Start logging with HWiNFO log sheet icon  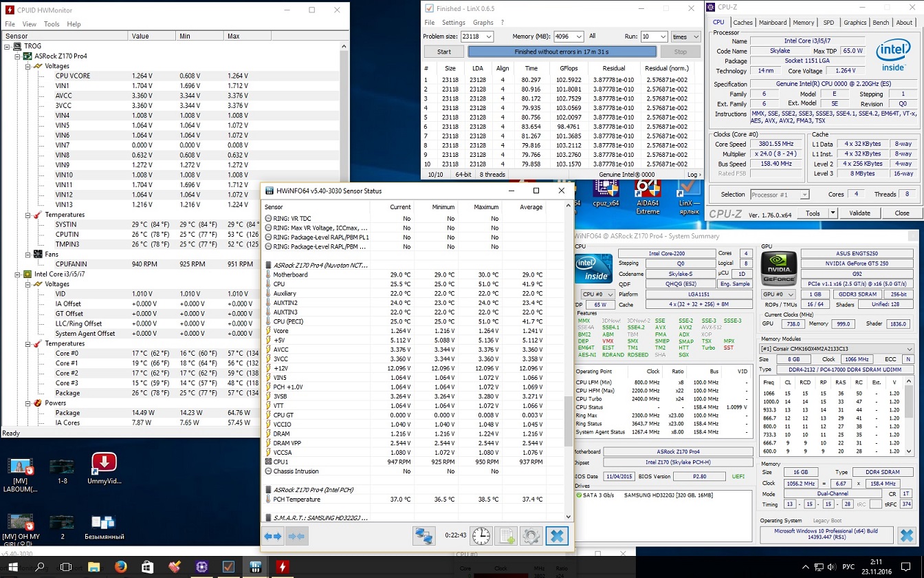pyautogui.click(x=507, y=536)
